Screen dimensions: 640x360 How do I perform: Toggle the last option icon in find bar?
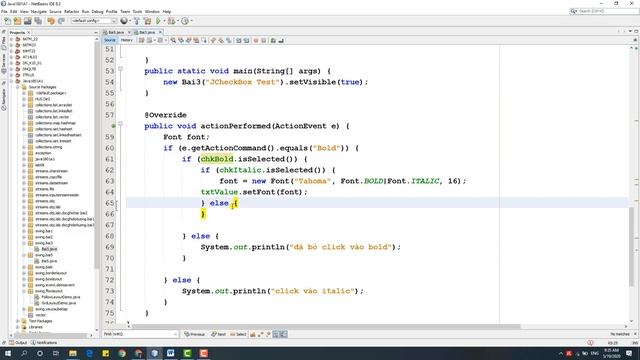[x=284, y=334]
